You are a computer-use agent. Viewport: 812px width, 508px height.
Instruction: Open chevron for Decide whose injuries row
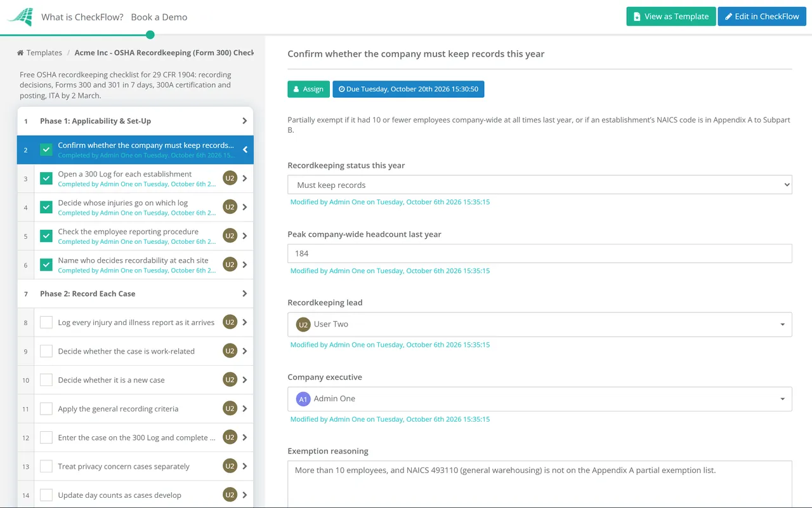coord(245,207)
